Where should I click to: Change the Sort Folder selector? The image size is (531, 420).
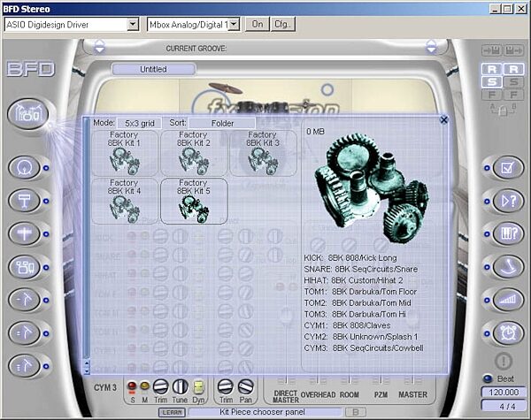coord(222,123)
